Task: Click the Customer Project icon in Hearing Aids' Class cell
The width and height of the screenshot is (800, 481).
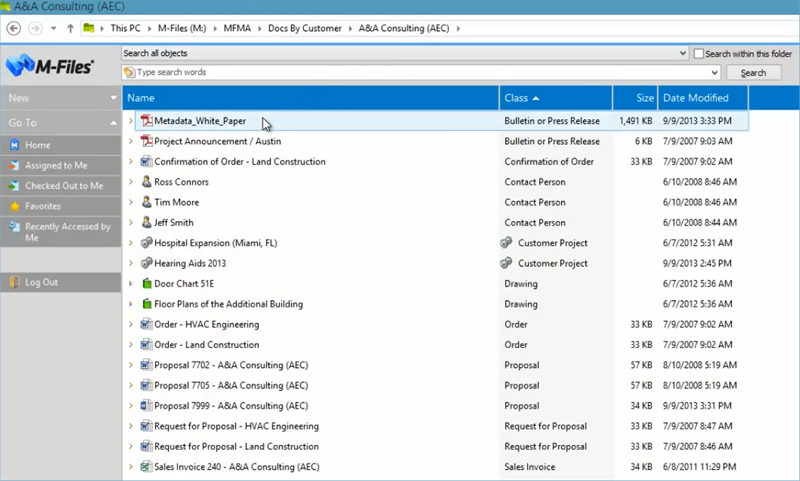Action: pos(506,263)
